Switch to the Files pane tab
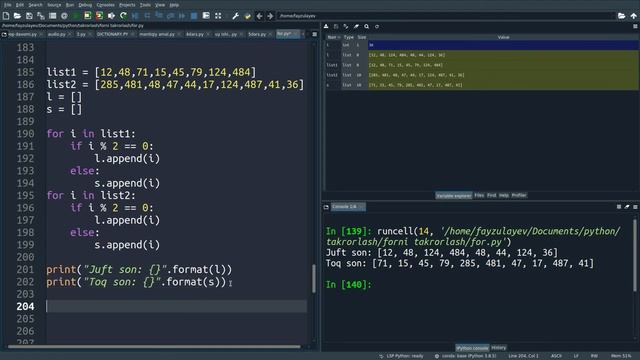This screenshot has height=360, width=640. (x=479, y=196)
